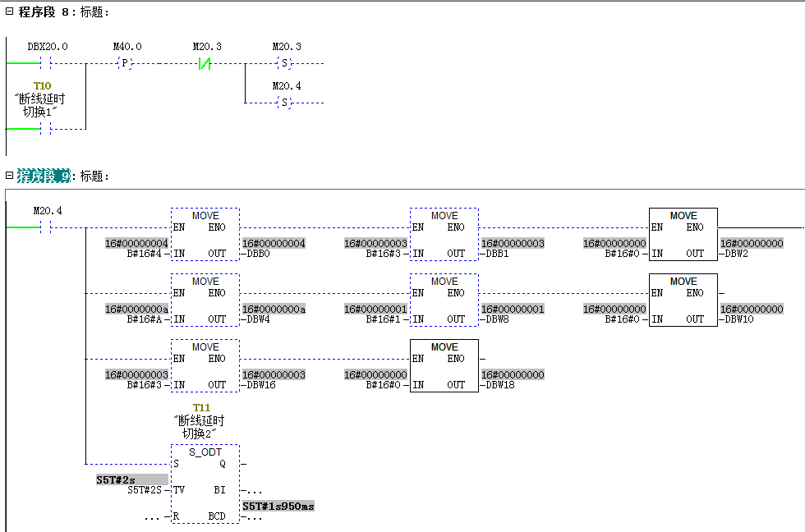The image size is (805, 532).
Task: Click the S_ODT timer block T11
Action: pyautogui.click(x=205, y=484)
